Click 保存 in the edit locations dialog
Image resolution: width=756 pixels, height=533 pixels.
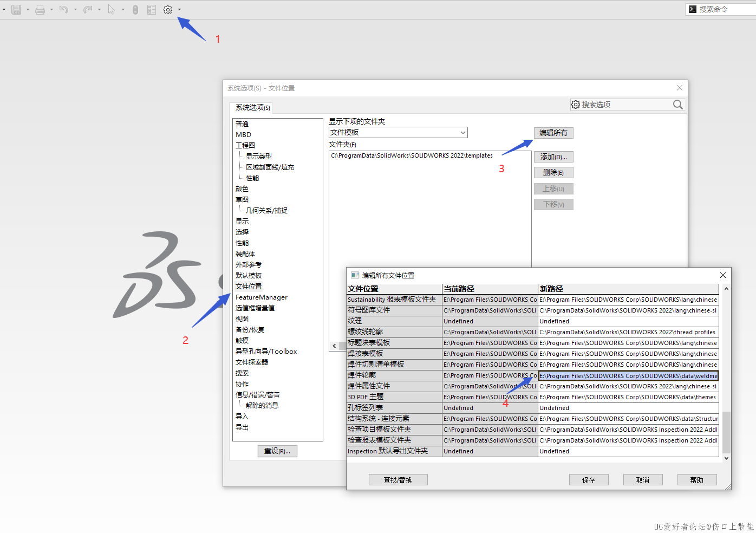[x=589, y=480]
